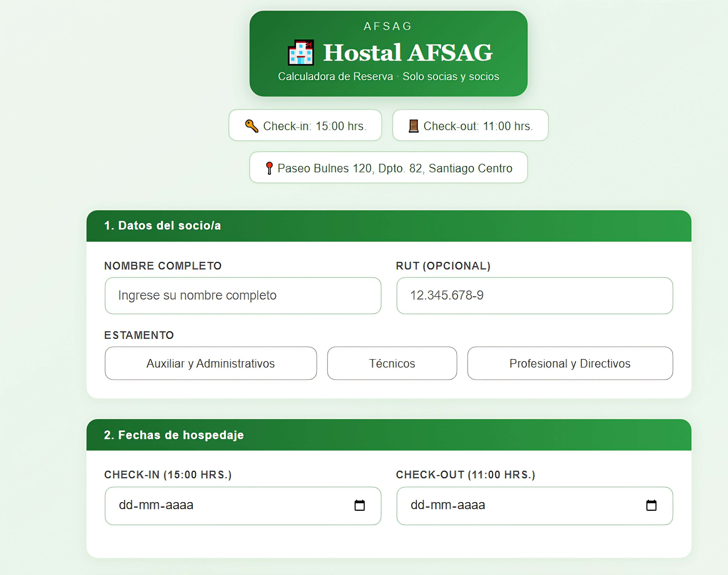The image size is (728, 575).
Task: Click the hostel building emoji icon
Action: pos(301,53)
